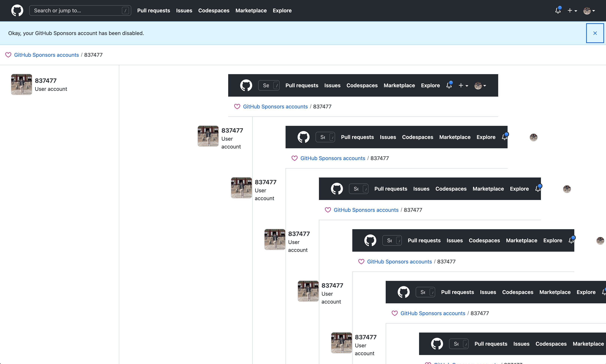Click the slash shortcut hint in the full search box
The image size is (606, 364).
coord(125,10)
